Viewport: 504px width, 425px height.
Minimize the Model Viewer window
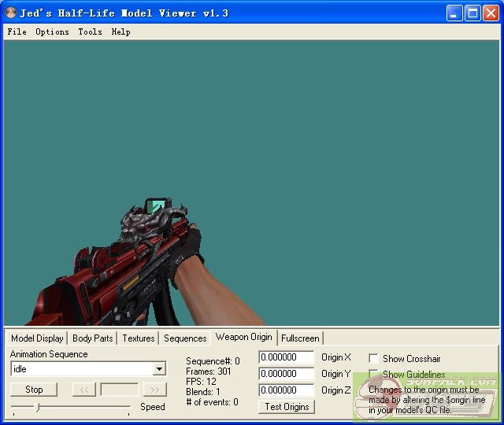tap(455, 13)
